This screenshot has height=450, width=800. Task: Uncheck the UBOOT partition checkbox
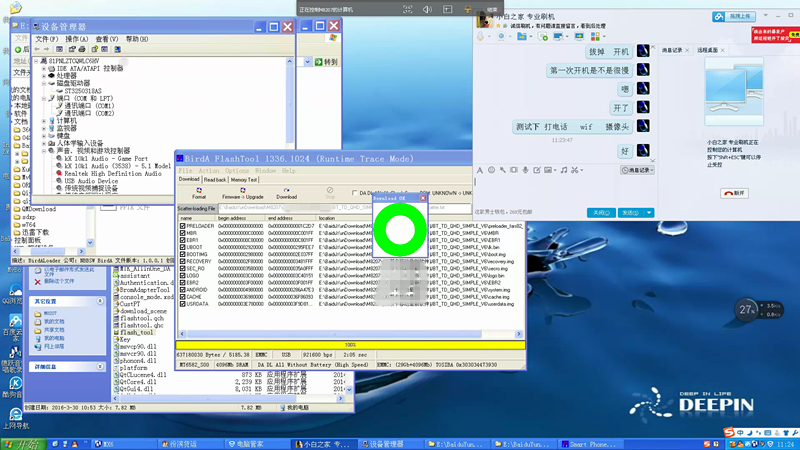click(x=182, y=247)
